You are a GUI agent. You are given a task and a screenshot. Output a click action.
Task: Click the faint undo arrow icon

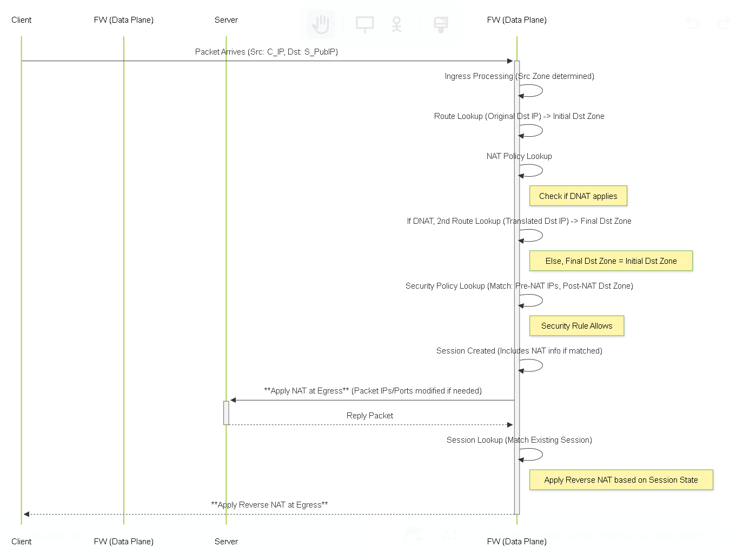[693, 23]
